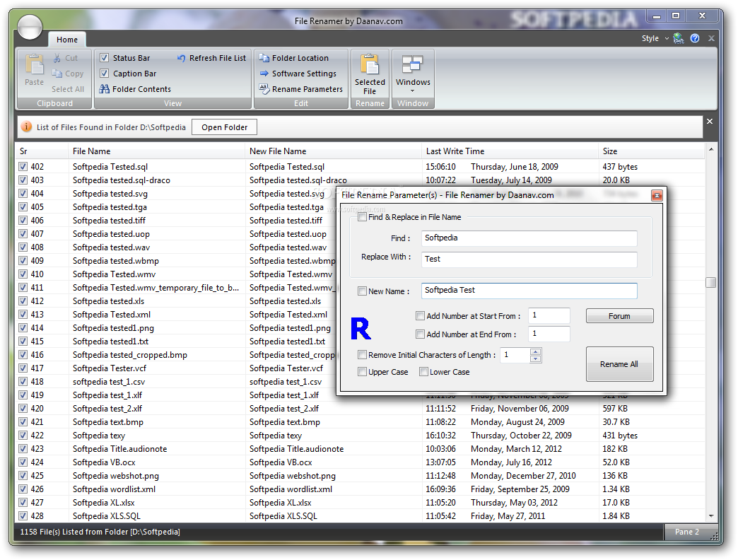Click the ribbon close X beside help
Viewport: 738px width, 560px height.
(712, 38)
